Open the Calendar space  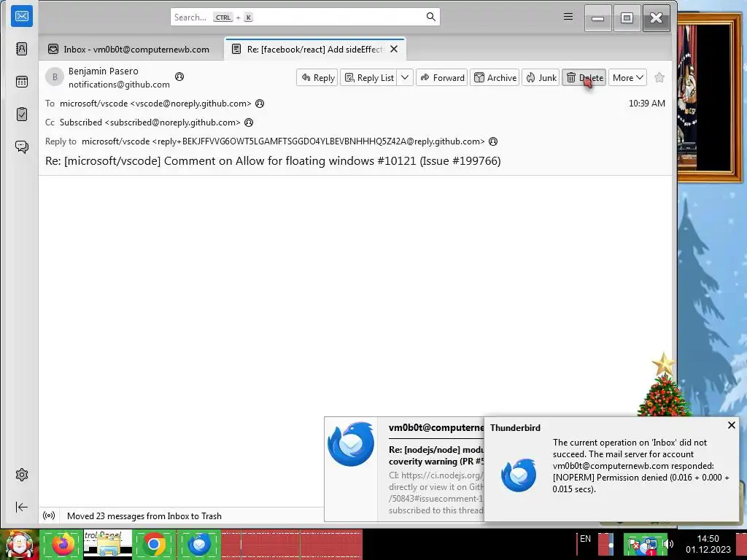coord(22,82)
